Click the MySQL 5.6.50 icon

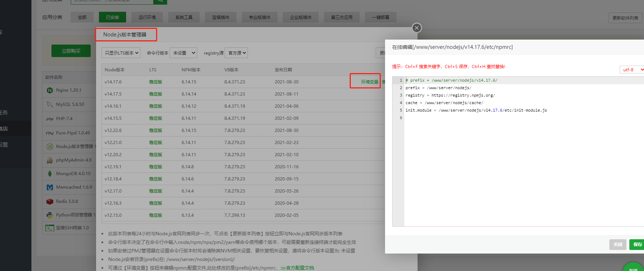click(x=50, y=104)
